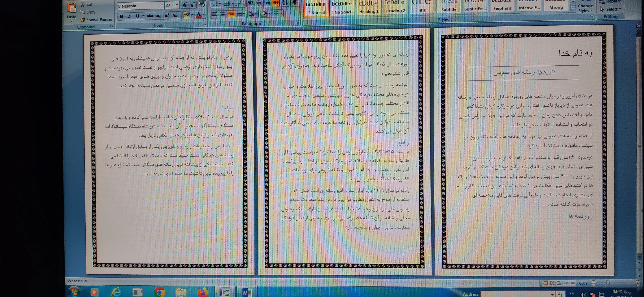
Task: Toggle Bold formatting
Action: [121, 16]
